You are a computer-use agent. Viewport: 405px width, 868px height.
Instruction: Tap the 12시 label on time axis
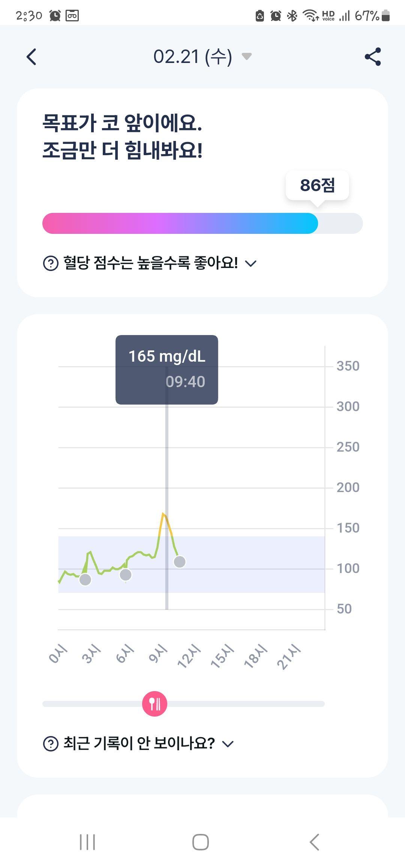point(189,656)
